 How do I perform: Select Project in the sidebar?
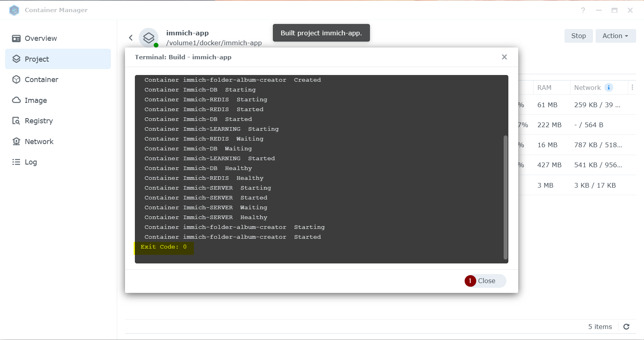pyautogui.click(x=58, y=59)
